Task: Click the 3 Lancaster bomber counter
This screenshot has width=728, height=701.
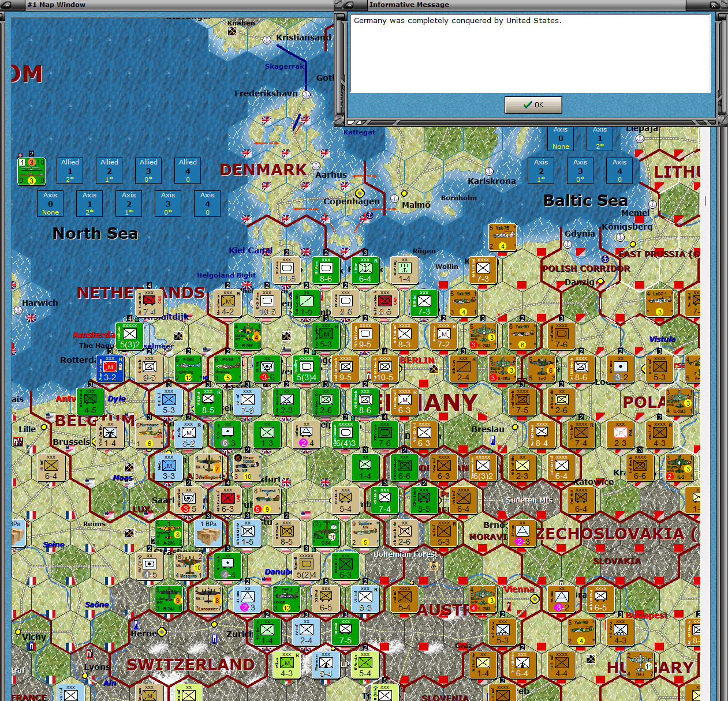Action: pos(208,600)
